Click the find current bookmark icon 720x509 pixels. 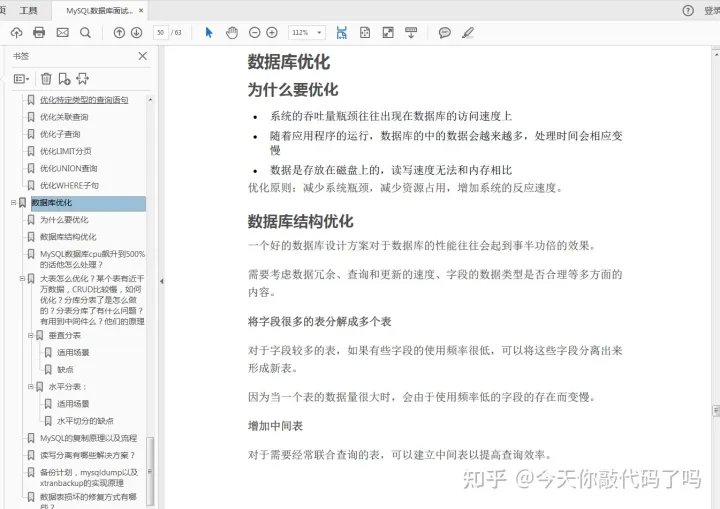(x=82, y=79)
